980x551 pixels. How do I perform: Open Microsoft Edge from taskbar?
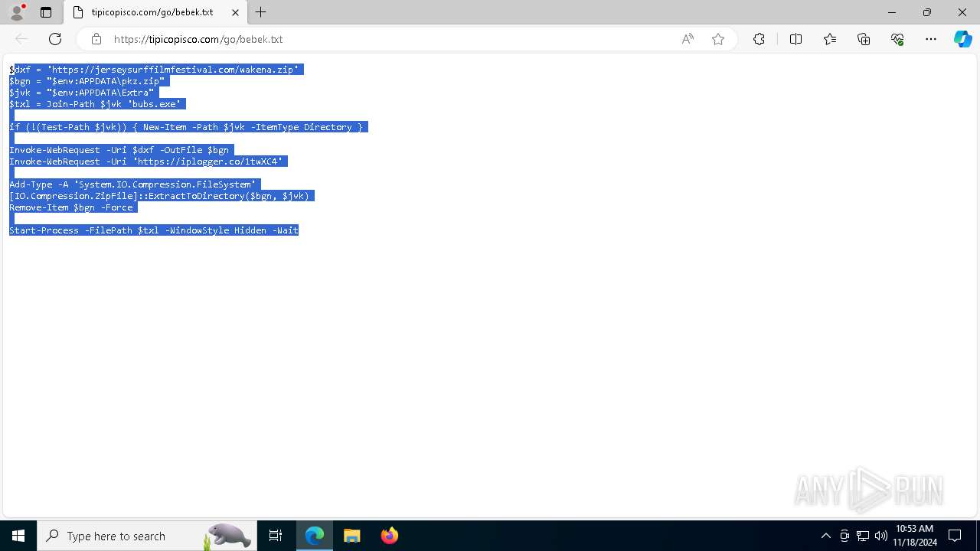click(x=315, y=536)
